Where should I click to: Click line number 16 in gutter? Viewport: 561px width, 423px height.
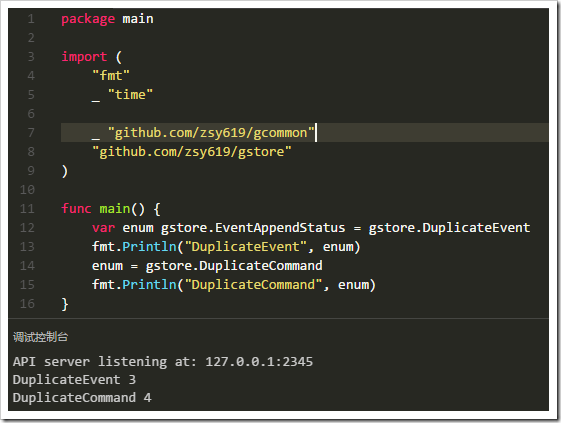pos(27,304)
